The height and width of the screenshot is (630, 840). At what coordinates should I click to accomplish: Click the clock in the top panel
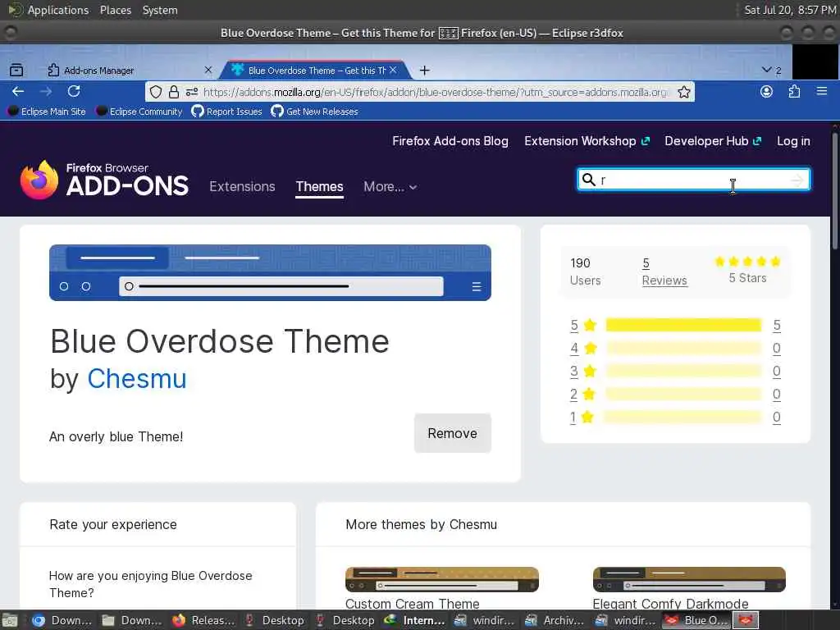790,10
